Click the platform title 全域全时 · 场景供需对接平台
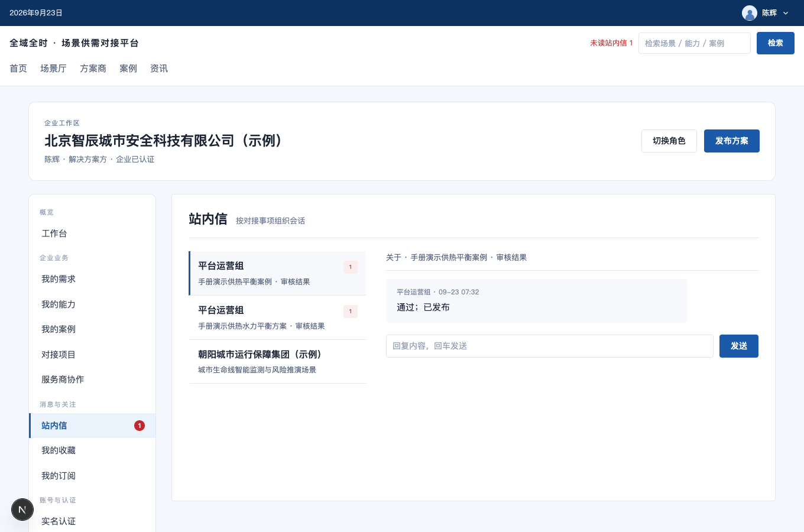 pos(74,43)
